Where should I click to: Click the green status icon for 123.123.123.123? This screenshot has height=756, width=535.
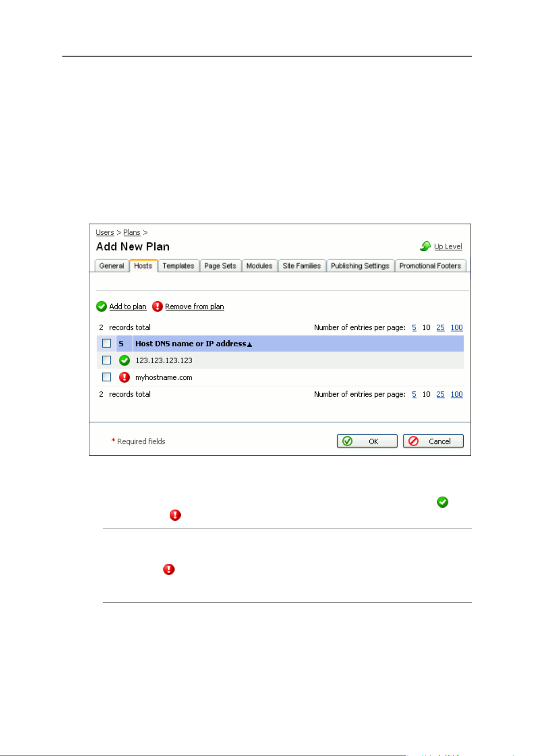pyautogui.click(x=124, y=360)
